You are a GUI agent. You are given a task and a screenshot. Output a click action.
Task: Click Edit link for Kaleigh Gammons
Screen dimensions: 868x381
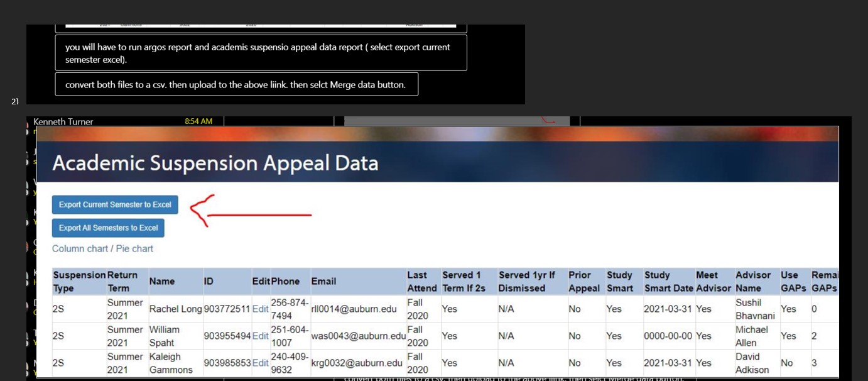[260, 363]
